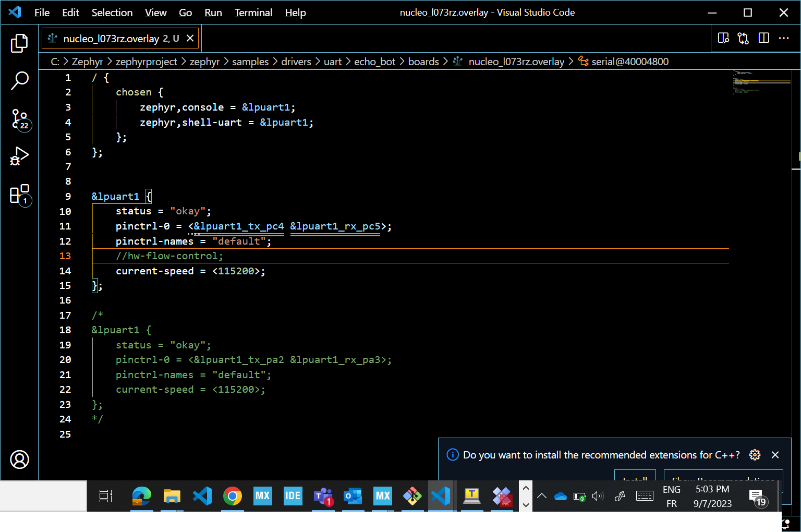Viewport: 801px width, 532px height.
Task: Open the More Actions ellipsis menu
Action: (x=784, y=38)
